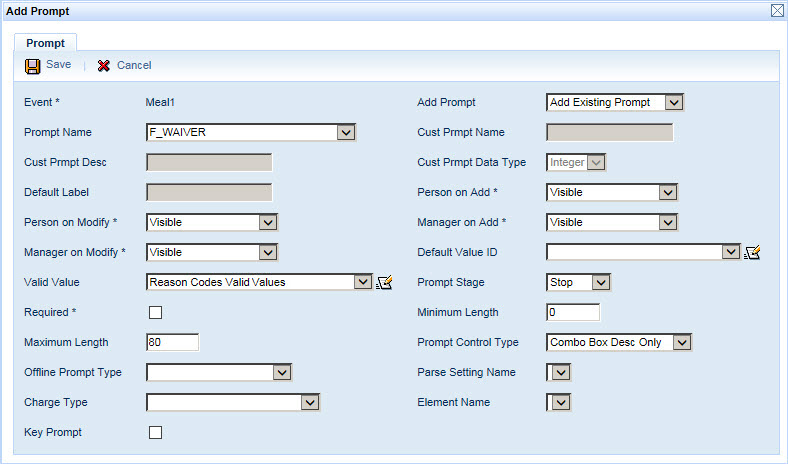Open the Prompt Control Type dropdown
This screenshot has height=464, width=788.
click(681, 342)
